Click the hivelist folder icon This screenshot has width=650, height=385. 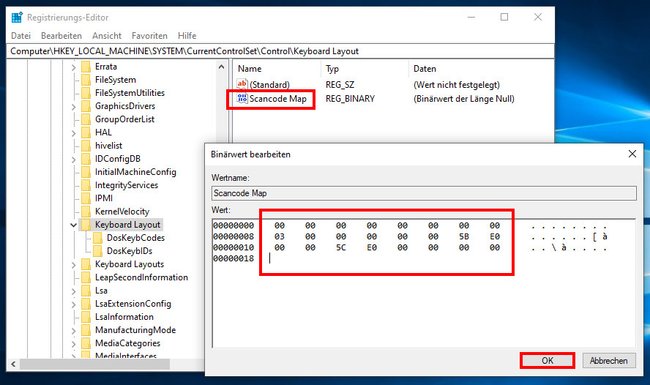coord(86,146)
